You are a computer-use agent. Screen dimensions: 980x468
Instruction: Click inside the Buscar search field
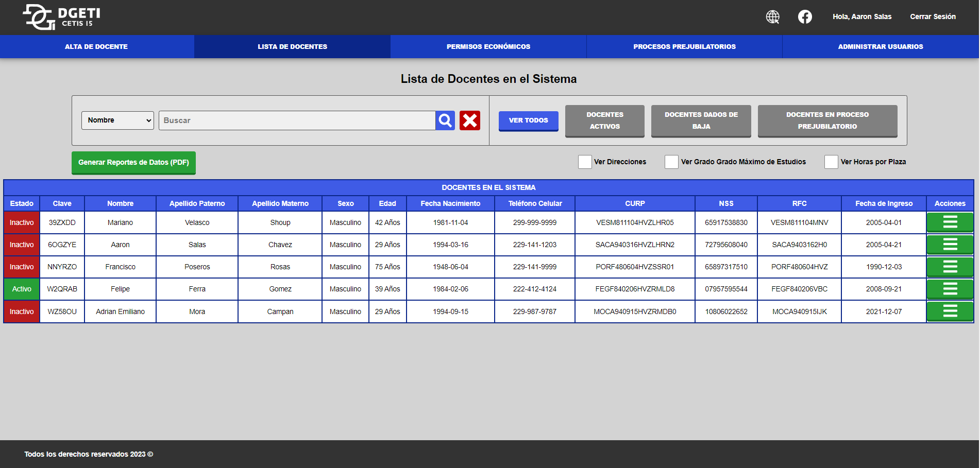coord(296,120)
